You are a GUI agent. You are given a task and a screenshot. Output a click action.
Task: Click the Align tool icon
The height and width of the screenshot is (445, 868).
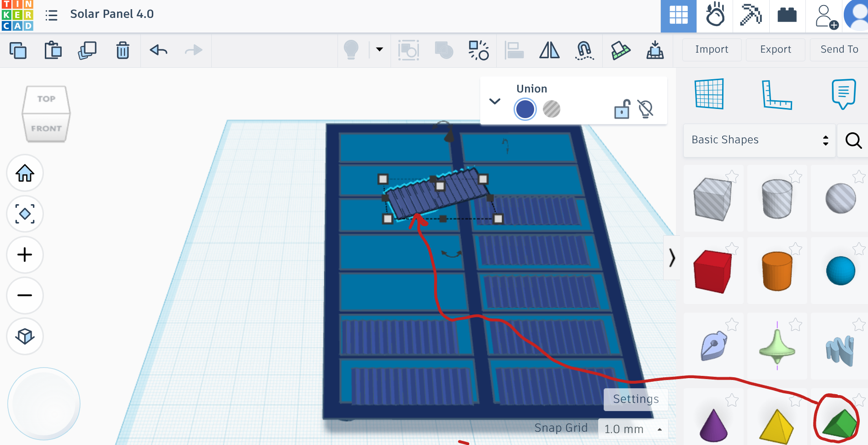pyautogui.click(x=514, y=50)
